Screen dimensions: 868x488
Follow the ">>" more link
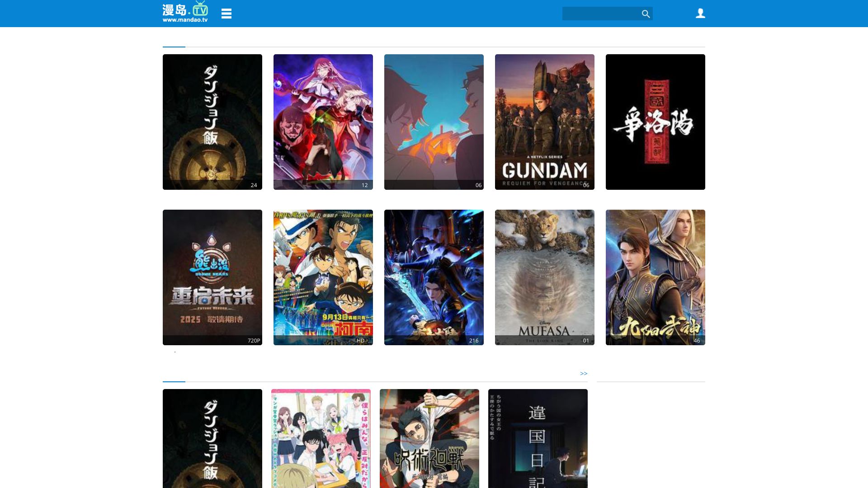click(x=584, y=374)
